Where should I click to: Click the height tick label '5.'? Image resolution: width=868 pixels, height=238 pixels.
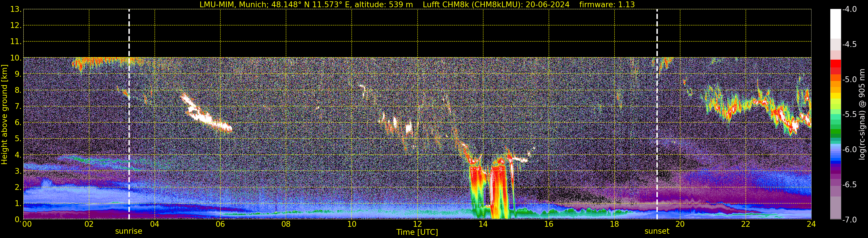coord(18,139)
